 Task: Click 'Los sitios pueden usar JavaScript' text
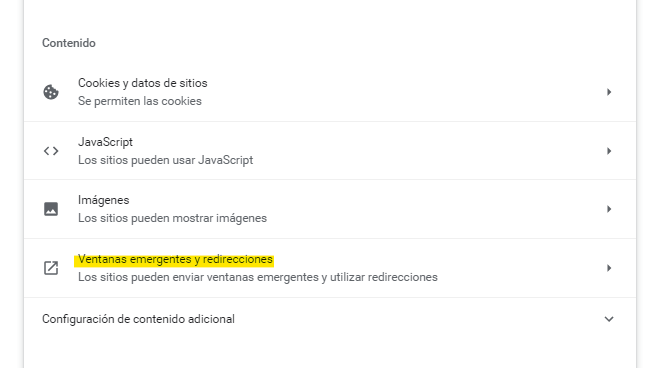click(x=165, y=160)
